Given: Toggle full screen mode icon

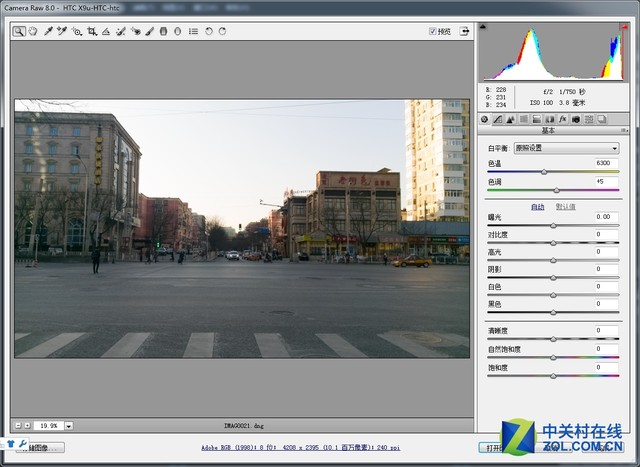Looking at the screenshot, I should click(464, 31).
